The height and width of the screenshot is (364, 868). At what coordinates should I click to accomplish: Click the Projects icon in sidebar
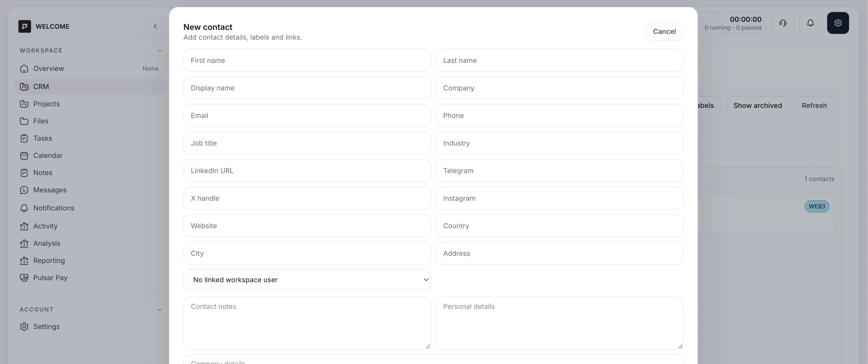[x=24, y=104]
